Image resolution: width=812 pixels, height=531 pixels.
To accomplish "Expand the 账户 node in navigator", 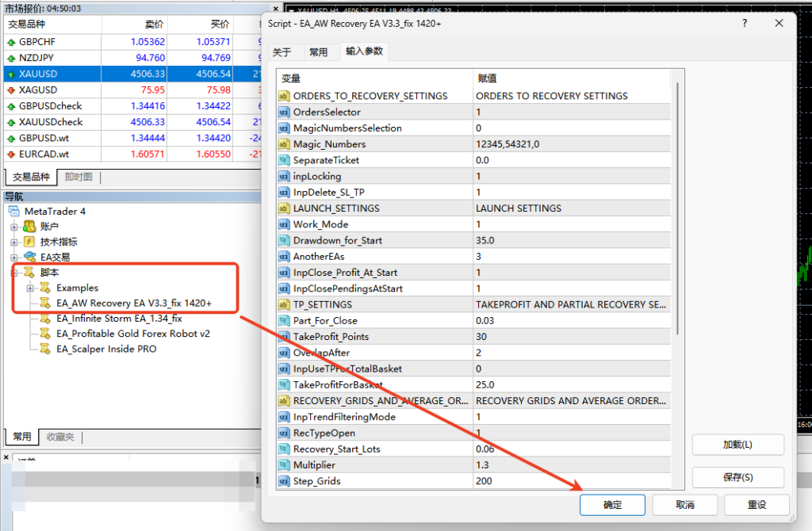I will [14, 227].
